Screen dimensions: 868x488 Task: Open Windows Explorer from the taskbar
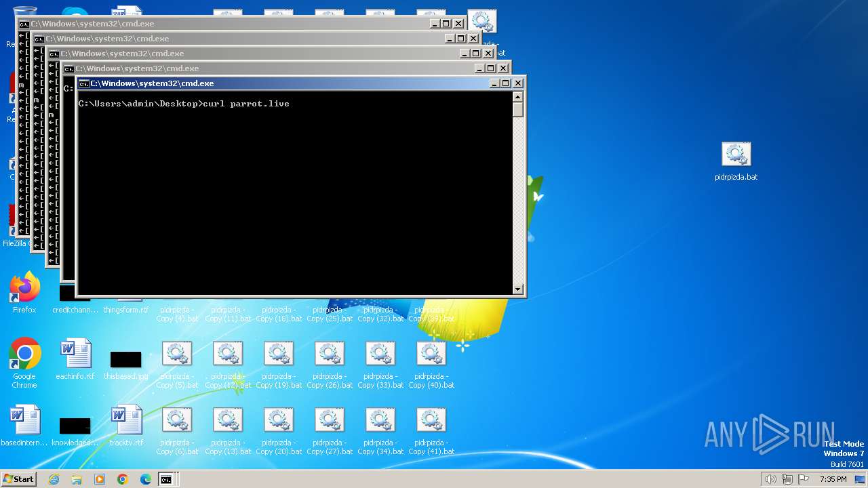tap(77, 479)
